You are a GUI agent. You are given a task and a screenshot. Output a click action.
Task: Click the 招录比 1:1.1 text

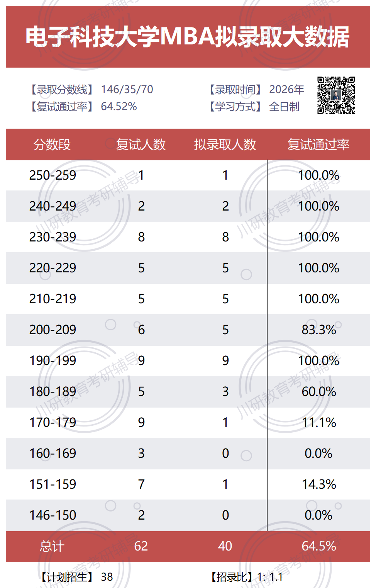(246, 577)
